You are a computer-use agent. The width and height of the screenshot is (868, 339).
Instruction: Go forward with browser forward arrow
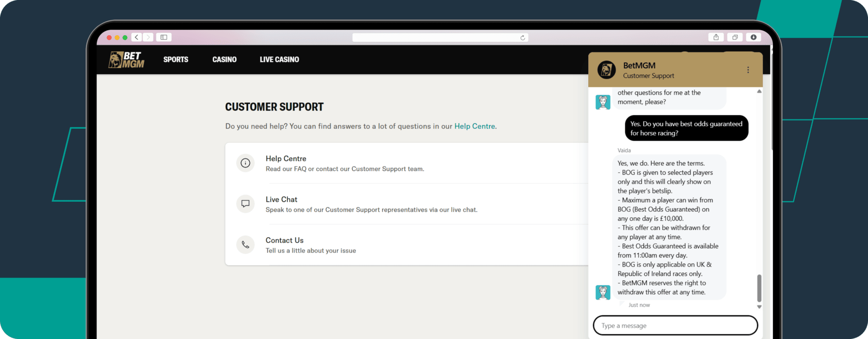tap(148, 37)
